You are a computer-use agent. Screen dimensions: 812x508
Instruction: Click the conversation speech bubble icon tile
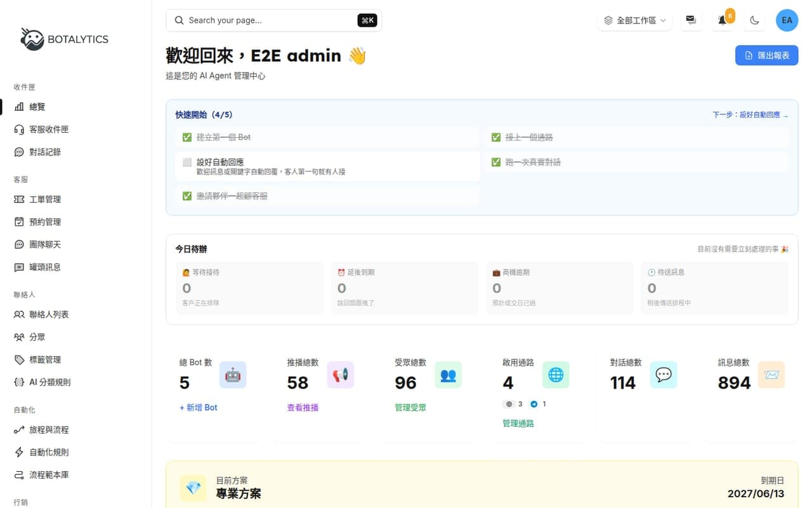tap(664, 375)
